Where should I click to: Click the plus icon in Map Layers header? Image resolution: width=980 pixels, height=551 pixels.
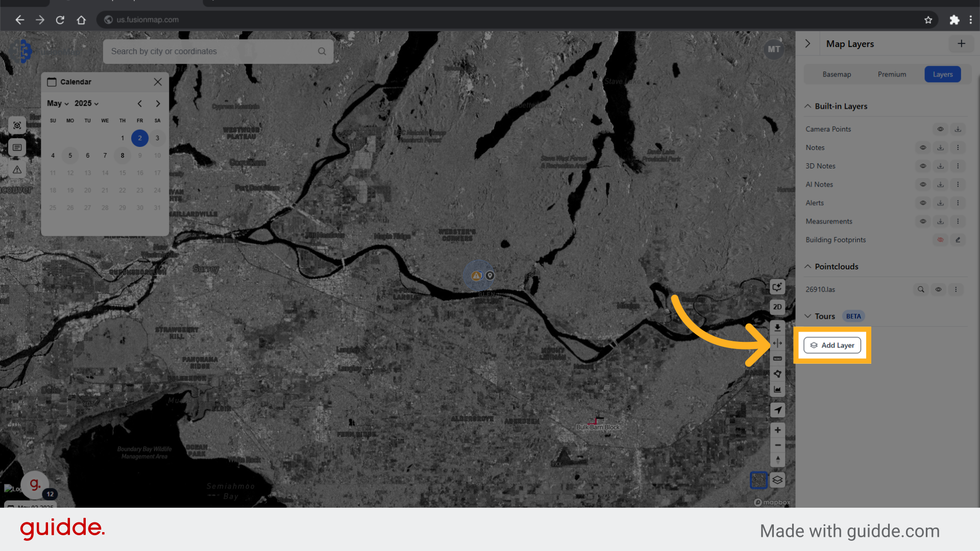tap(961, 43)
